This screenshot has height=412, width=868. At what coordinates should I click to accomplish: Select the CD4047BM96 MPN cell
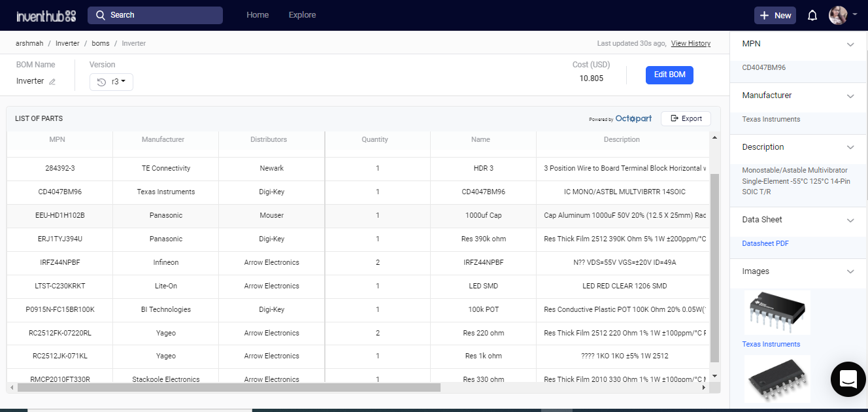[x=60, y=192]
